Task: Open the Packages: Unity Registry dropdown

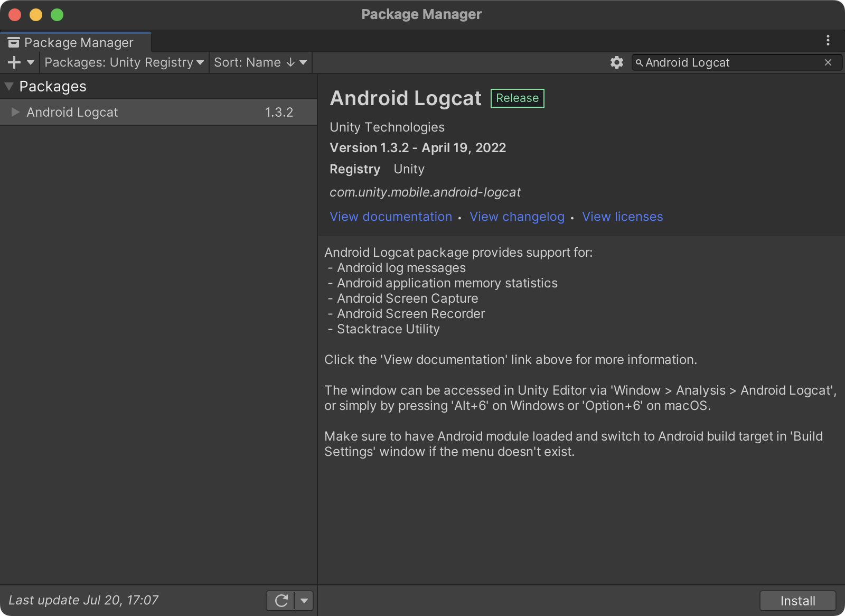Action: (124, 62)
